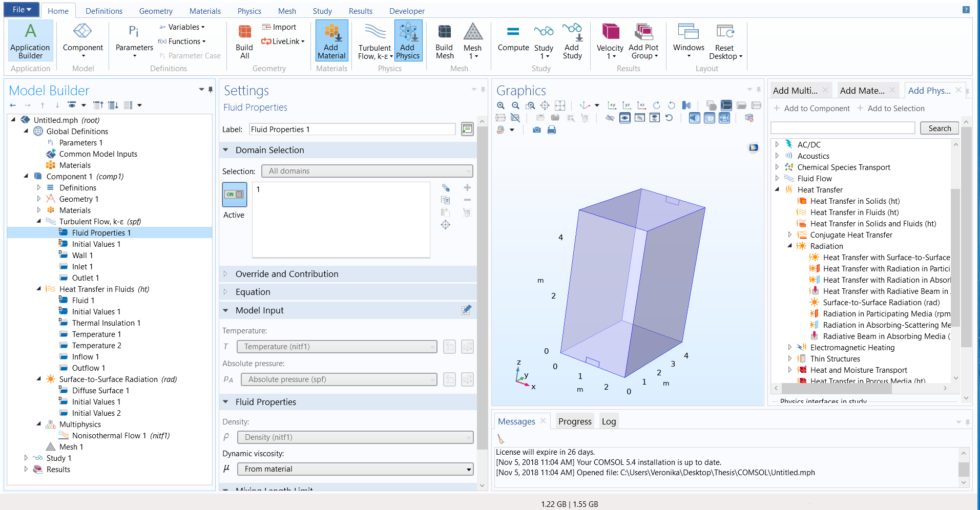Open the Physics ribbon tab
Image resolution: width=980 pixels, height=510 pixels.
(249, 11)
